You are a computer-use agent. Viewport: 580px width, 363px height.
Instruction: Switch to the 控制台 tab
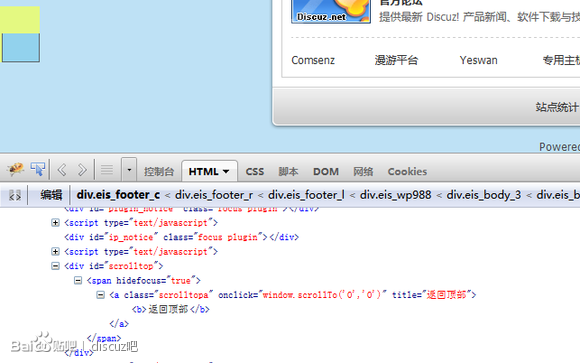[159, 172]
